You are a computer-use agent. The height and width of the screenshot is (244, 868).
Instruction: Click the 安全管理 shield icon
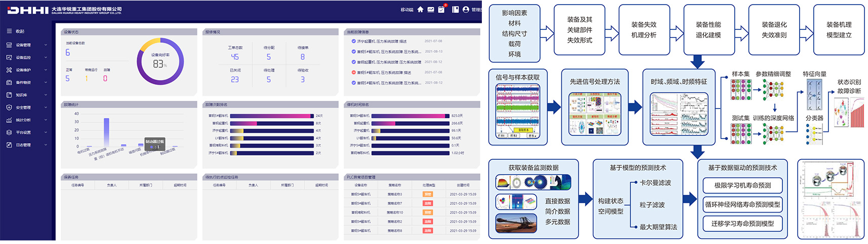pyautogui.click(x=9, y=108)
